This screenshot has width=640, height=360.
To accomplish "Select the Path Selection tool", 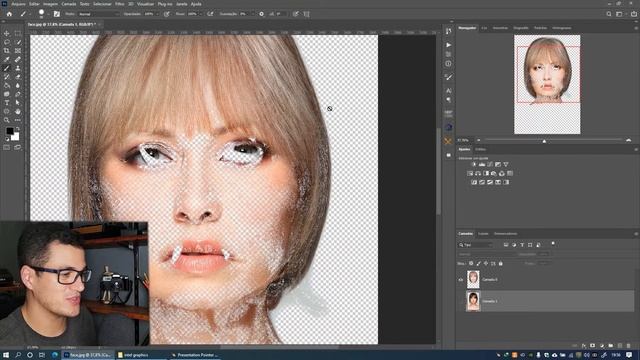I will (18, 103).
